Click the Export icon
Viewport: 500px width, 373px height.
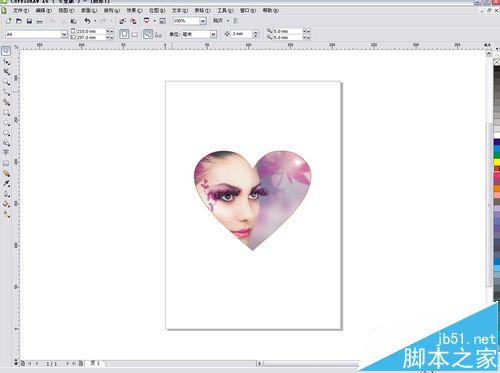point(133,21)
